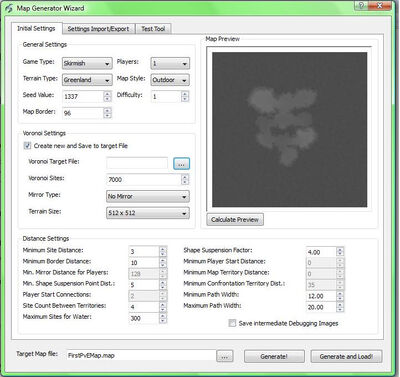
Task: Browse for the Voronoi Target File
Action: (181, 164)
